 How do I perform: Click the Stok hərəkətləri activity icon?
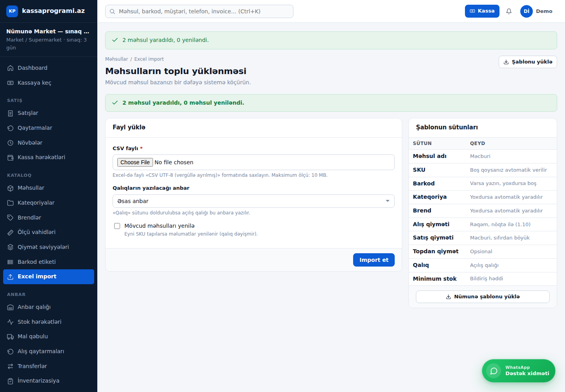point(11,322)
